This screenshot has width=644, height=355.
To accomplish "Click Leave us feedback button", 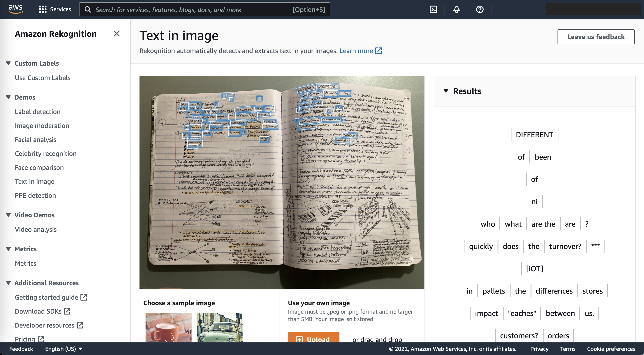I will tap(595, 37).
